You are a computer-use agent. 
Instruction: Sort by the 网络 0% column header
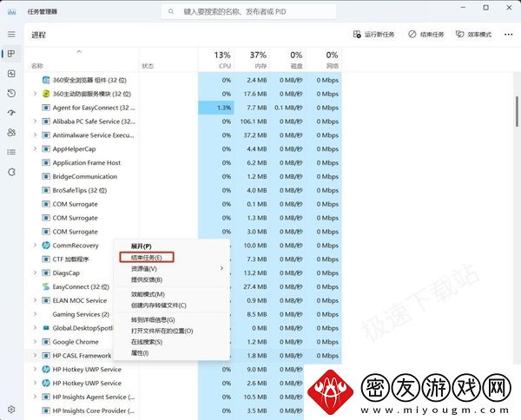click(x=324, y=59)
